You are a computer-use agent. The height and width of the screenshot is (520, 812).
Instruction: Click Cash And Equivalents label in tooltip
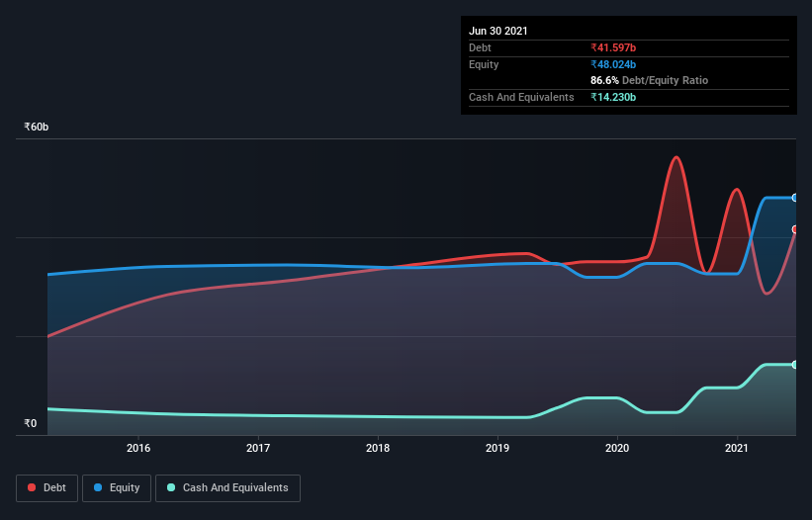pyautogui.click(x=521, y=97)
